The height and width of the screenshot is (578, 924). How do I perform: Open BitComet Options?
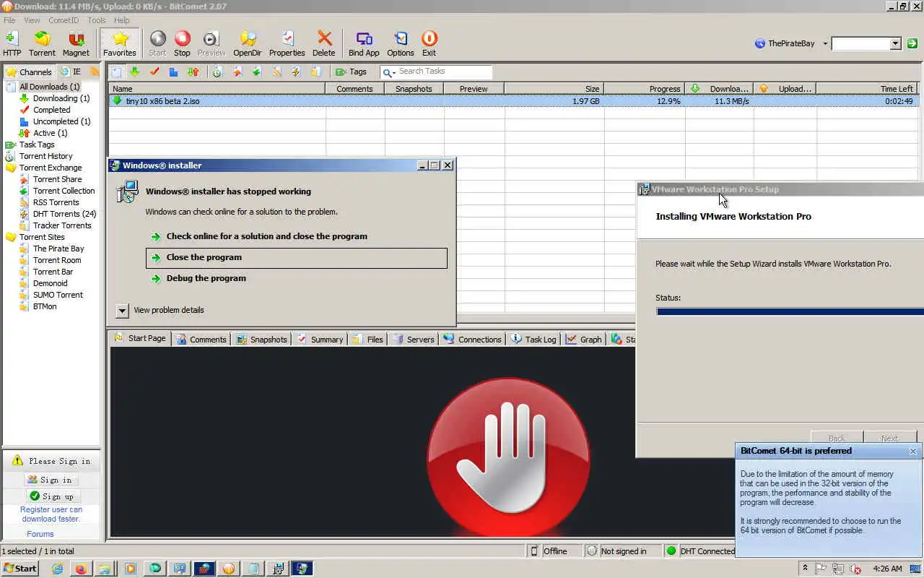click(400, 43)
